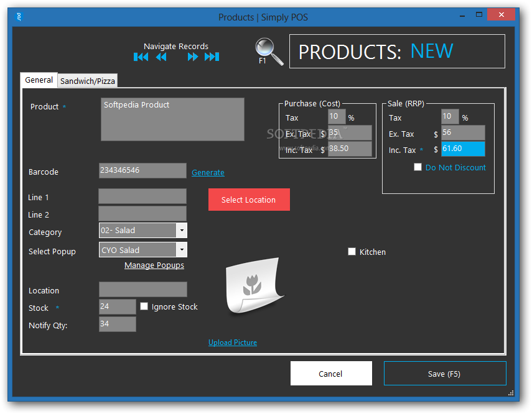Go to previous record arrow
The image size is (532, 414).
point(161,57)
